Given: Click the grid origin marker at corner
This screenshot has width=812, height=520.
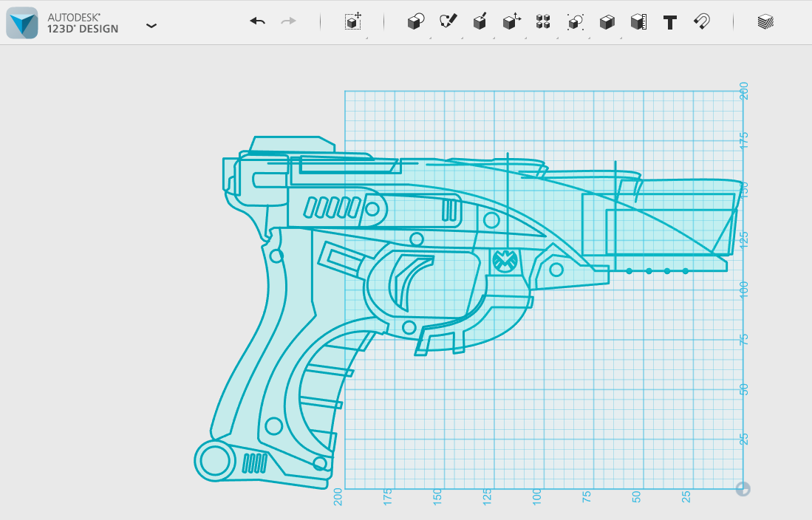Looking at the screenshot, I should pyautogui.click(x=743, y=489).
